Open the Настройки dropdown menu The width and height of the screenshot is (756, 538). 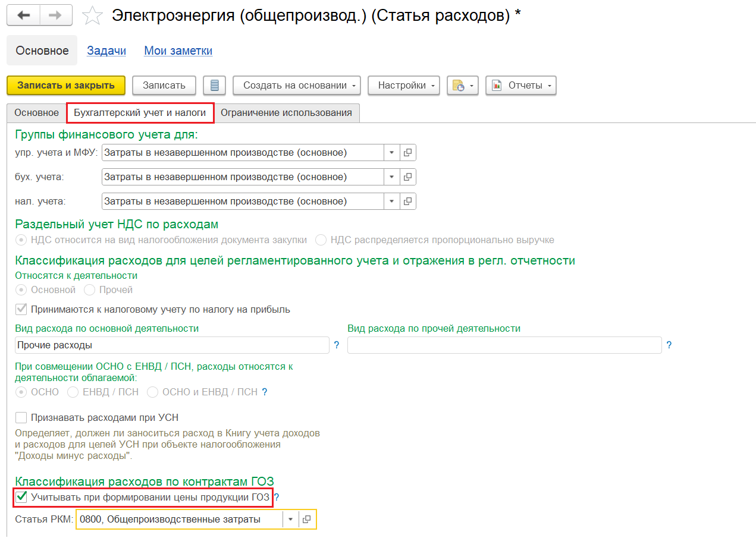coord(404,86)
